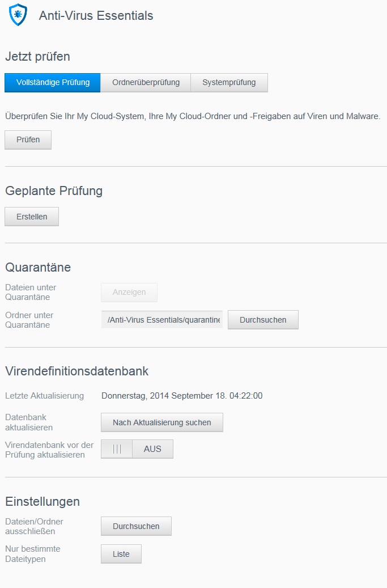Viewport: 387px width, 588px height.
Task: Browse files to exclude under Einstellungen
Action: point(136,526)
